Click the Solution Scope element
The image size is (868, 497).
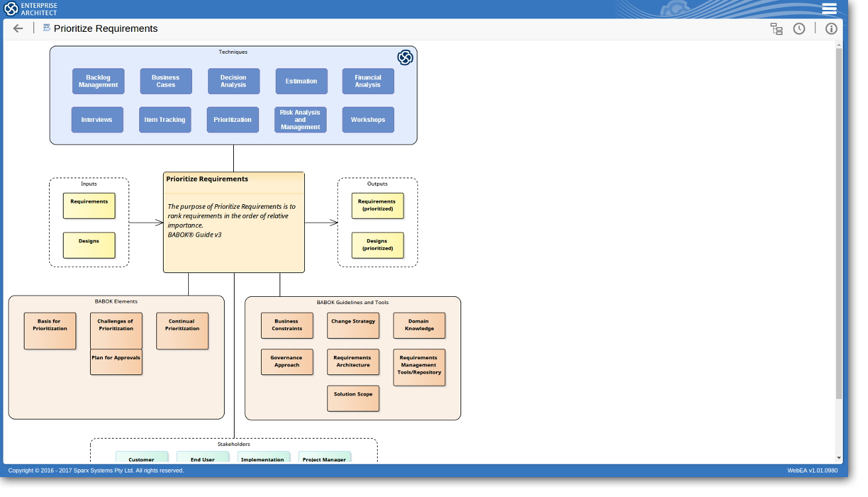pyautogui.click(x=353, y=398)
